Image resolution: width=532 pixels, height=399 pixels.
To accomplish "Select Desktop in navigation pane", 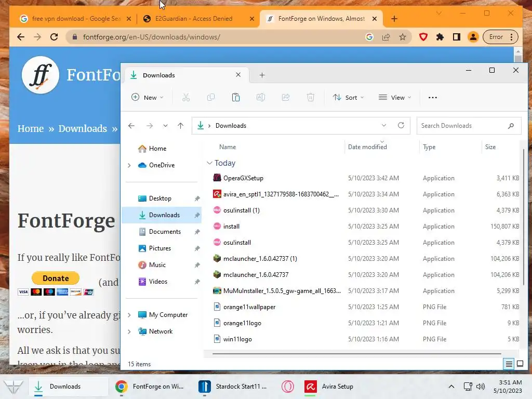I will pyautogui.click(x=160, y=198).
